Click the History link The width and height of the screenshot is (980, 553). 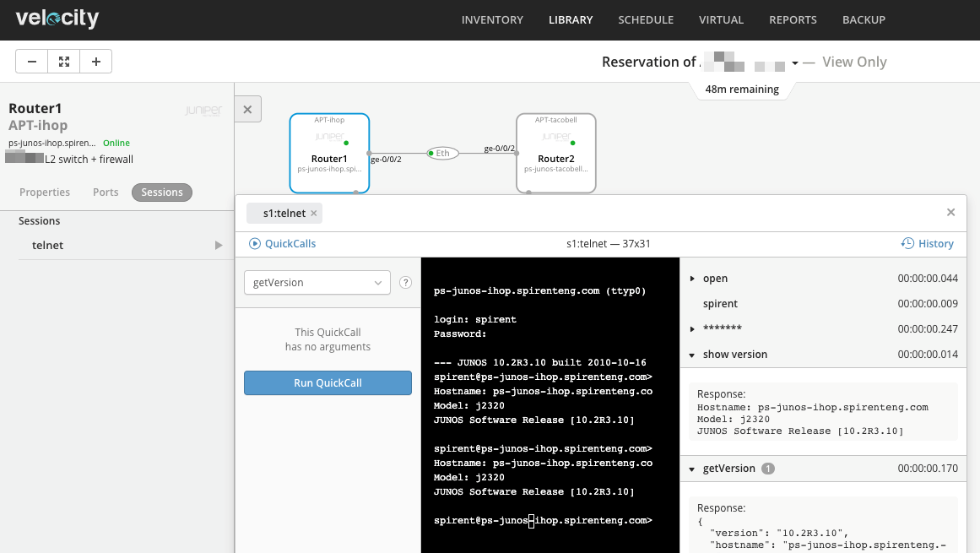pyautogui.click(x=935, y=244)
